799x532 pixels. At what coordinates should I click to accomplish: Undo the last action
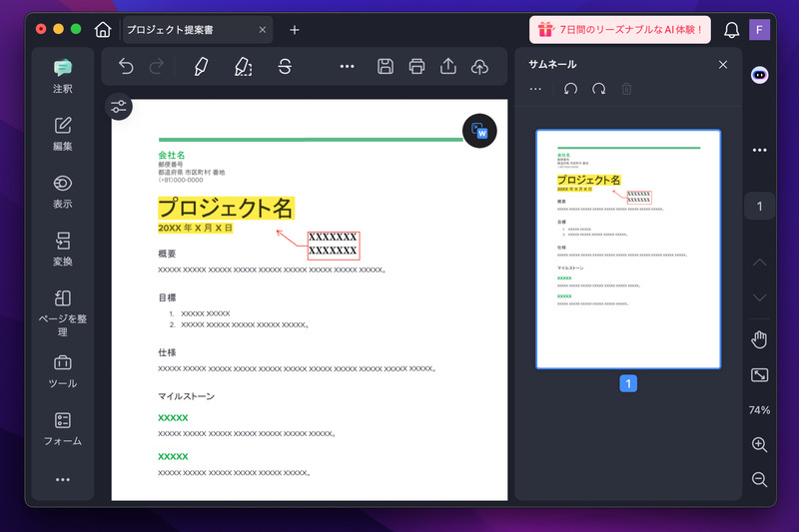click(x=126, y=66)
